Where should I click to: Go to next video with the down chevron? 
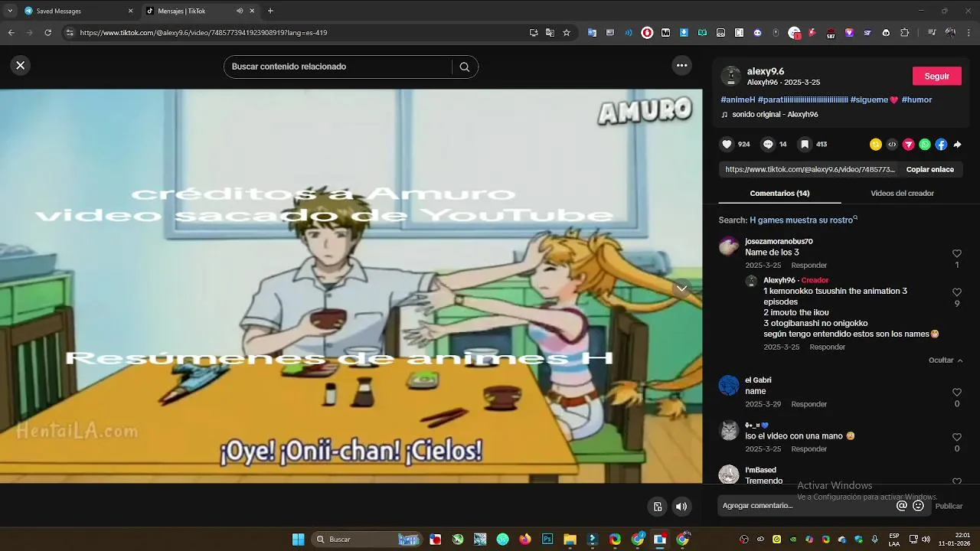pyautogui.click(x=681, y=289)
